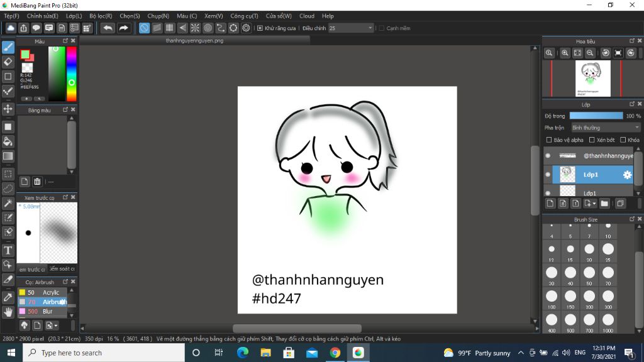The image size is (644, 362).
Task: Open the add special layer dropdown arrow
Action: (x=594, y=204)
